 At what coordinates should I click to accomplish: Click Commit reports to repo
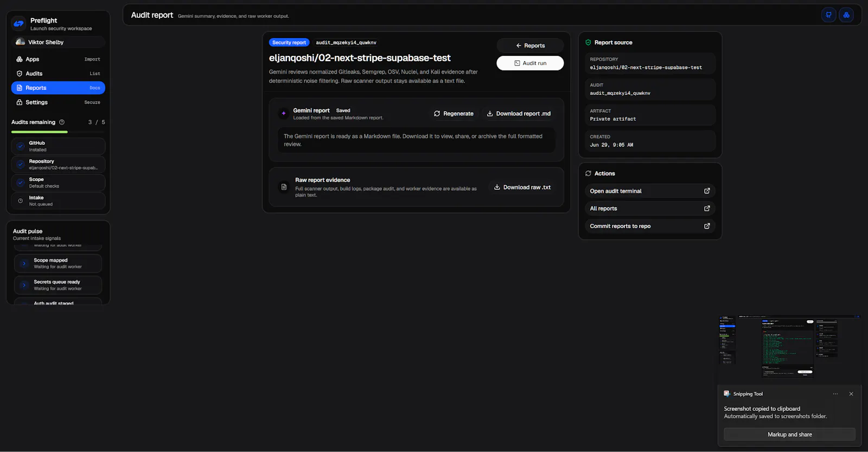tap(650, 226)
